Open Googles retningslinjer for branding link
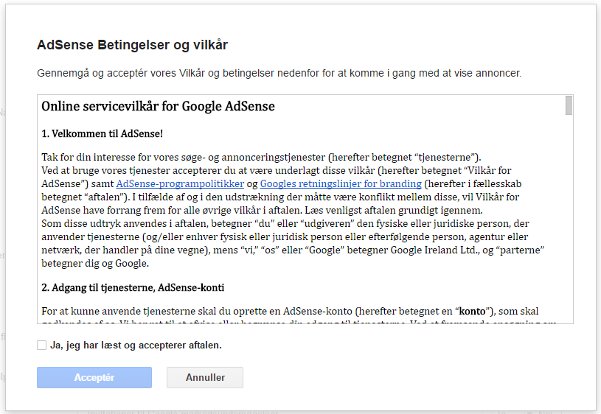 click(341, 184)
